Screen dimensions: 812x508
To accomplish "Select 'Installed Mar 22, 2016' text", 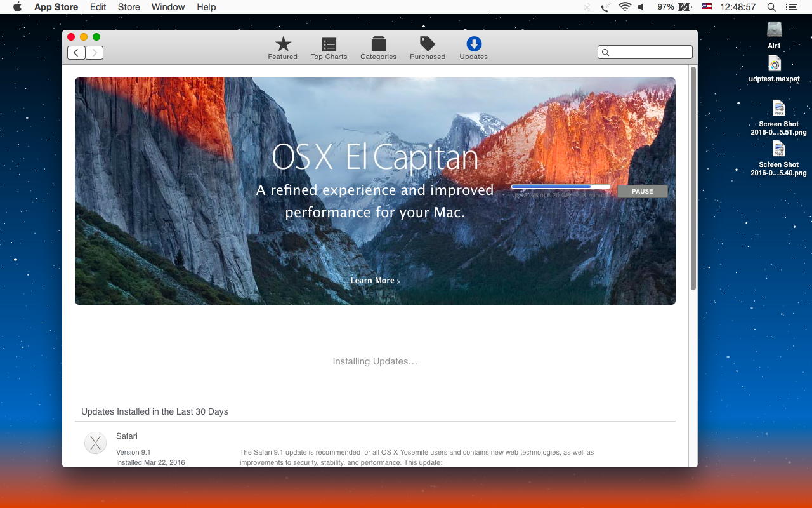I will (150, 462).
